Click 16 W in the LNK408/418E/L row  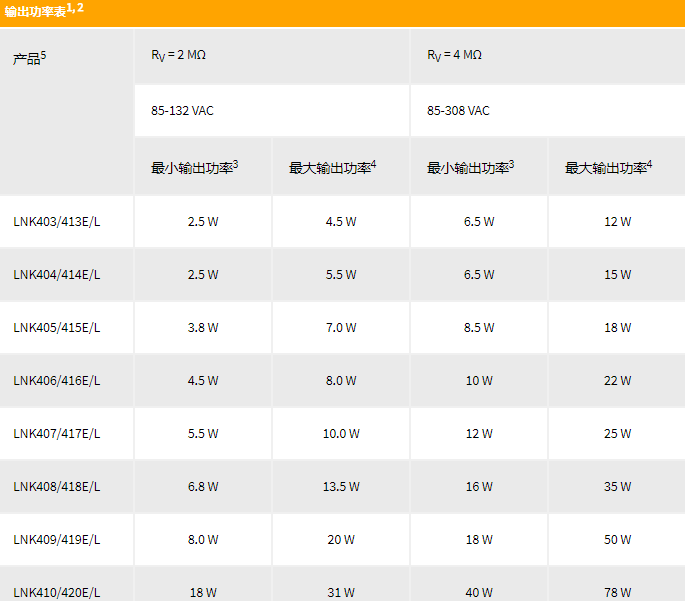[479, 487]
